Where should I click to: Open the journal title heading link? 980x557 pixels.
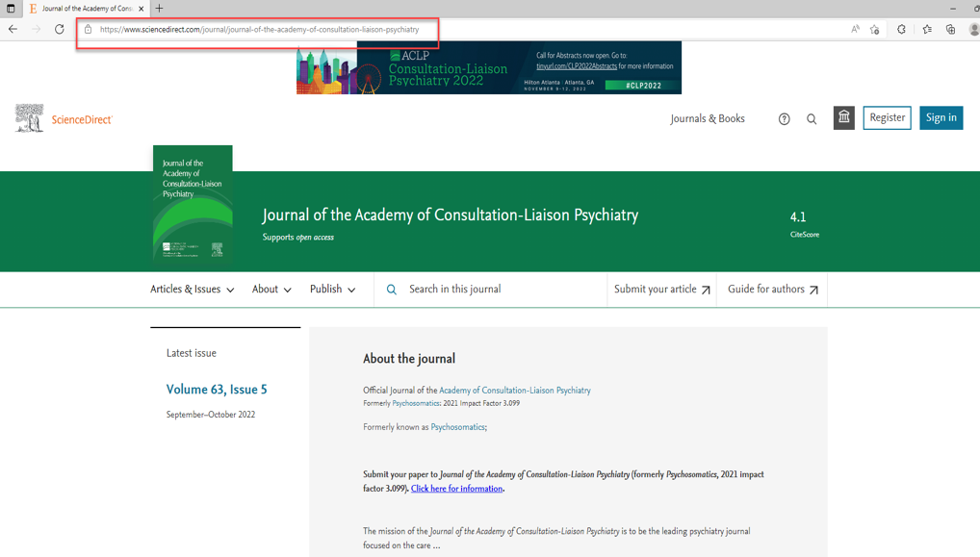[x=450, y=215]
